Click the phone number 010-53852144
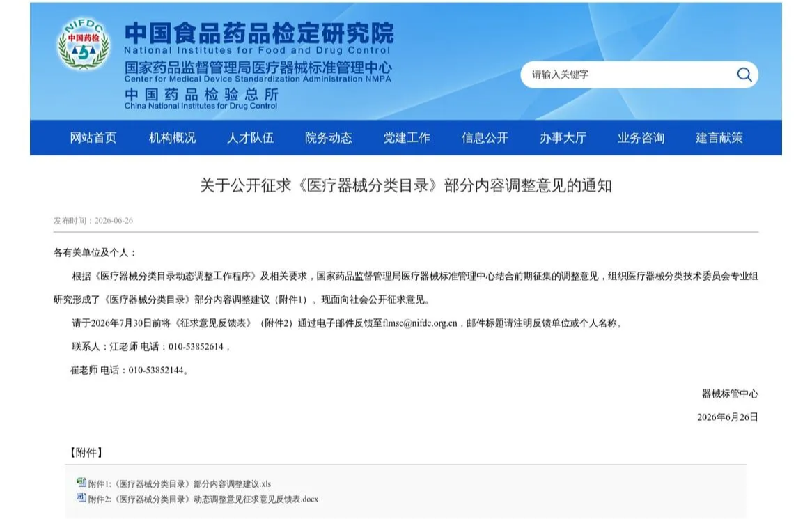The image size is (812, 519). pyautogui.click(x=156, y=371)
